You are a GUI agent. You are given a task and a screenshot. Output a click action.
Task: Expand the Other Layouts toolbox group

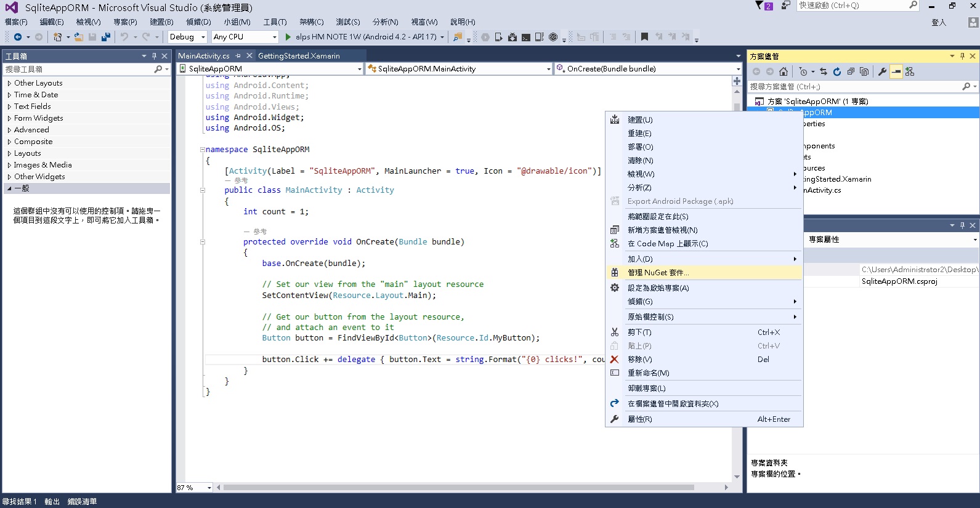click(x=9, y=83)
